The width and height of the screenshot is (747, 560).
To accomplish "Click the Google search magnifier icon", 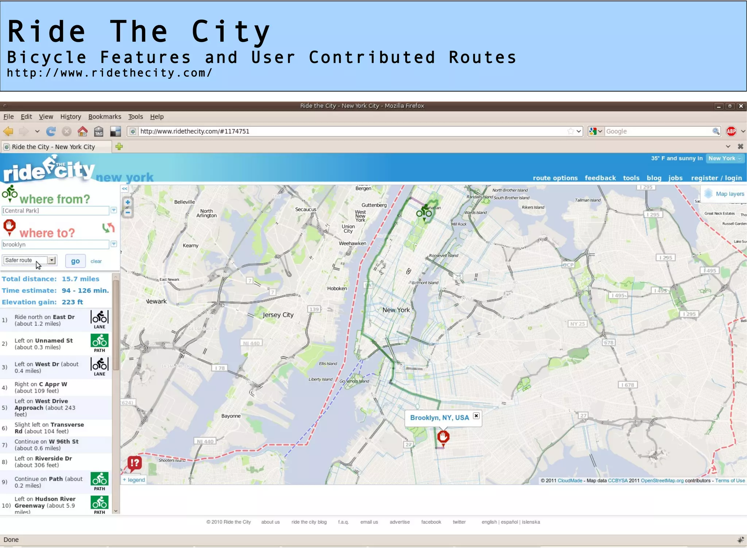I will point(716,131).
